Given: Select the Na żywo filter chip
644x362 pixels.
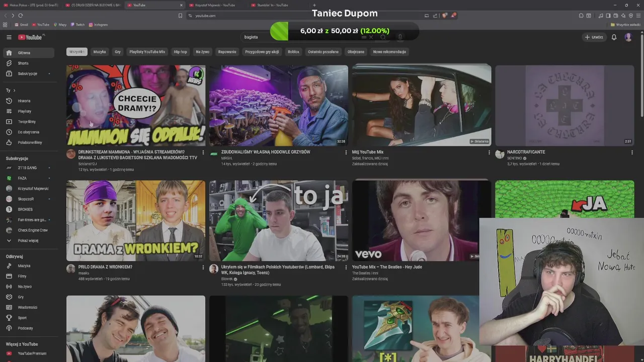Looking at the screenshot, I should [202, 52].
